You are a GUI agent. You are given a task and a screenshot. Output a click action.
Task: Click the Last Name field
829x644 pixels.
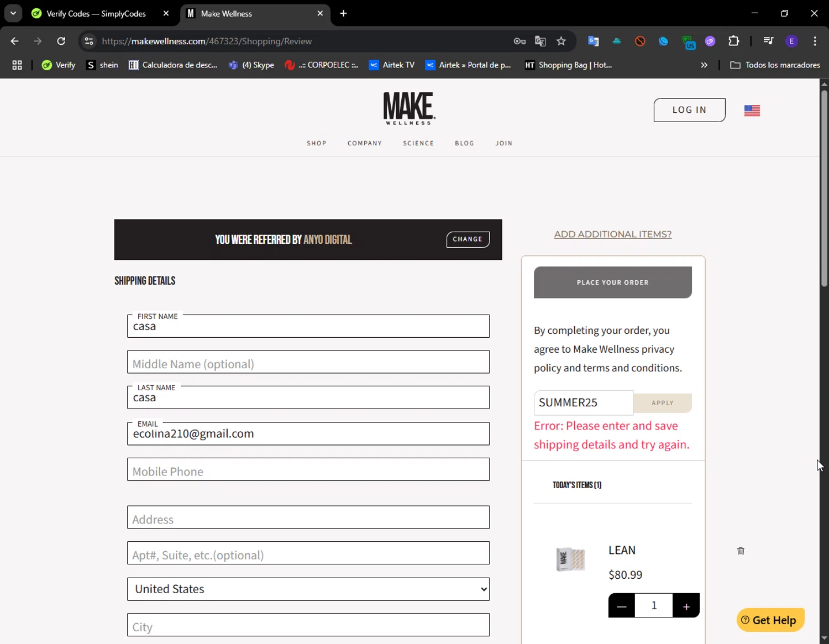(308, 397)
